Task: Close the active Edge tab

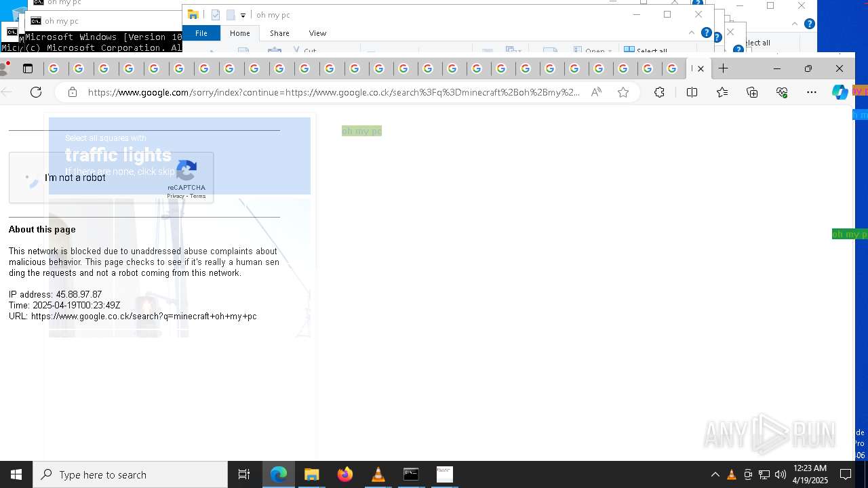Action: [x=701, y=68]
